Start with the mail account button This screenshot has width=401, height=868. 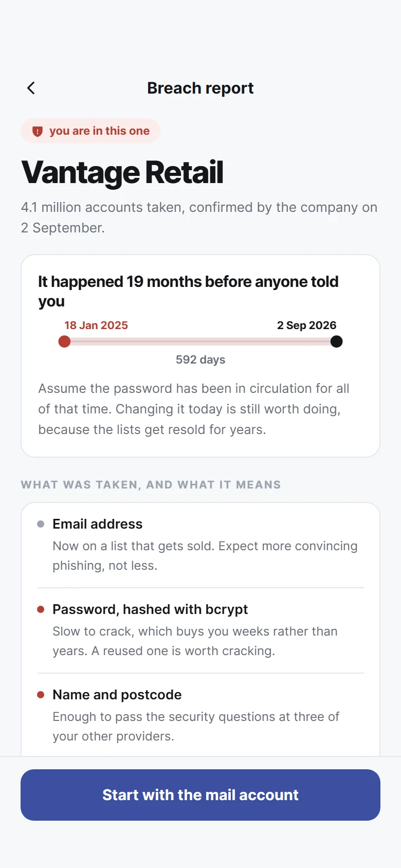[x=200, y=795]
